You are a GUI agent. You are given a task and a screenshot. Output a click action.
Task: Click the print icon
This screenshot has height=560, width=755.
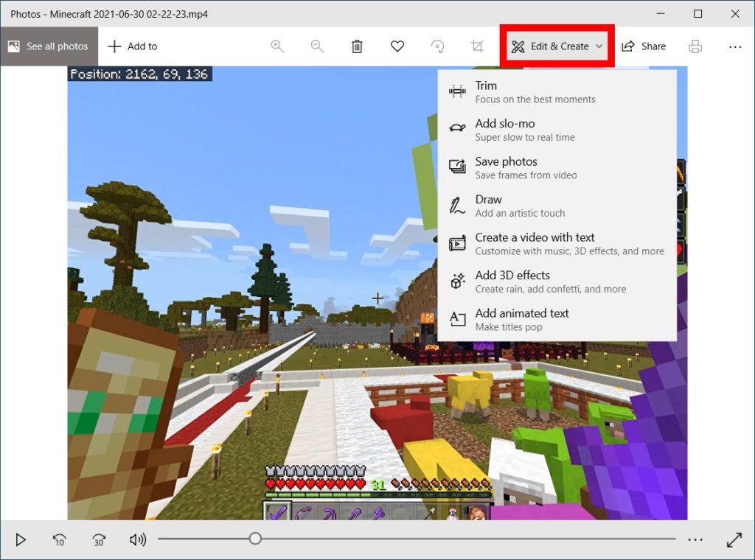695,46
